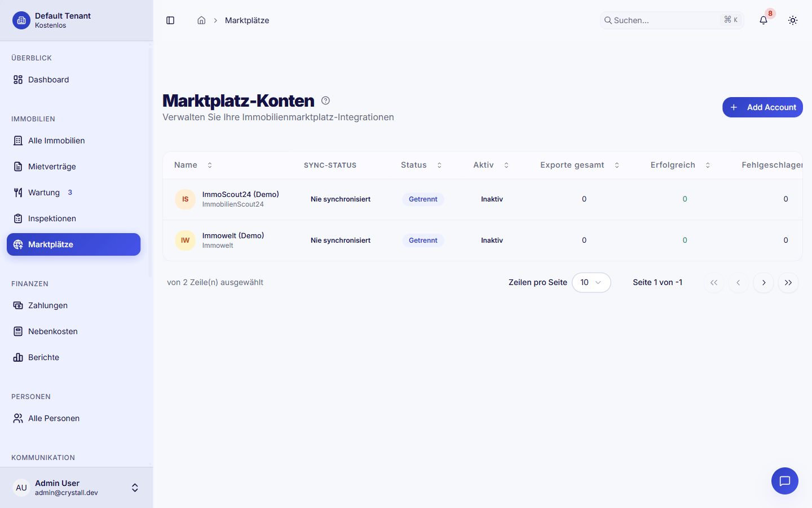
Task: Click the IW avatar for Immowelt
Action: coord(185,240)
